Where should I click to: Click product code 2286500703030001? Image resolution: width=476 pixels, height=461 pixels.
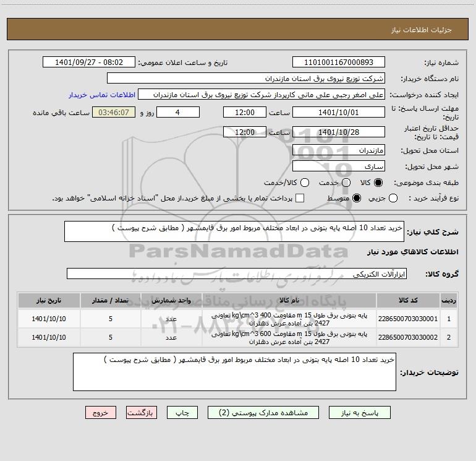coord(408,319)
